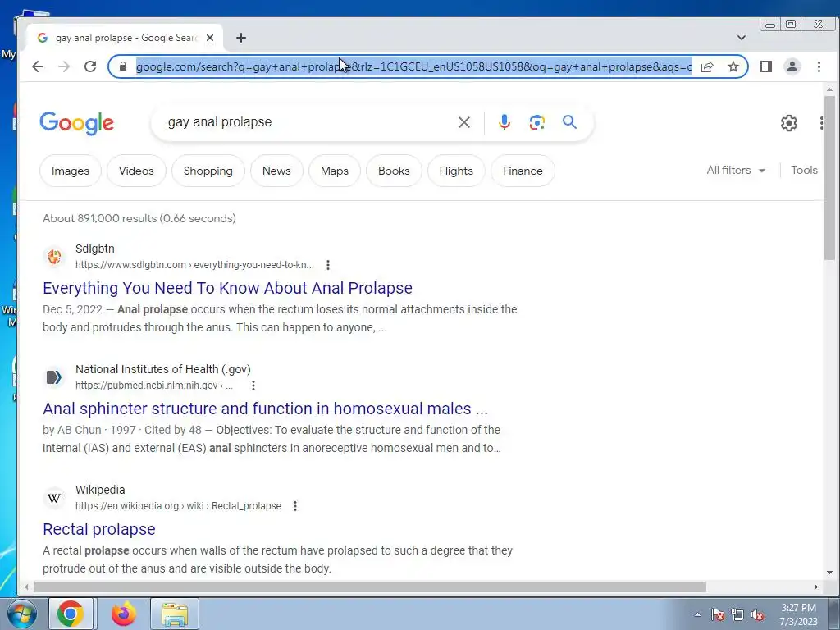Click the lock site info icon

pos(123,66)
